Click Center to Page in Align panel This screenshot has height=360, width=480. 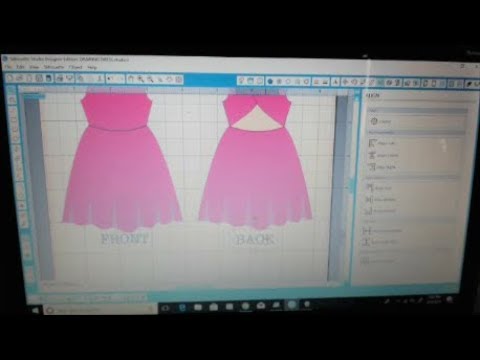point(380,121)
